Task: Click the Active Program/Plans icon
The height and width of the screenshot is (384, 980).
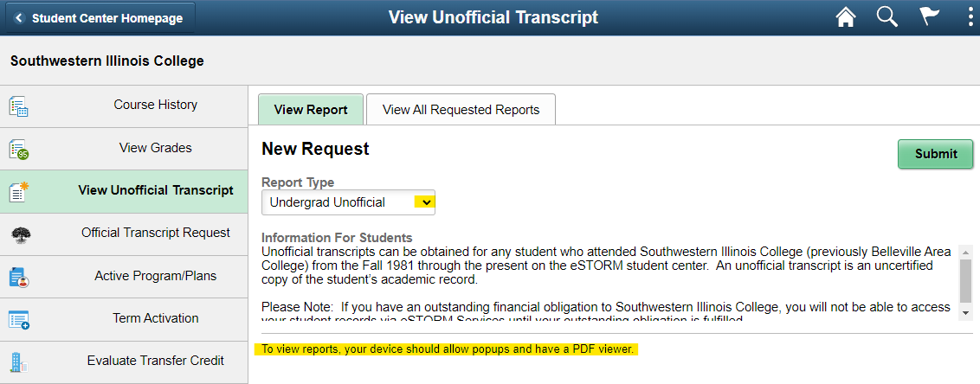Action: [18, 277]
